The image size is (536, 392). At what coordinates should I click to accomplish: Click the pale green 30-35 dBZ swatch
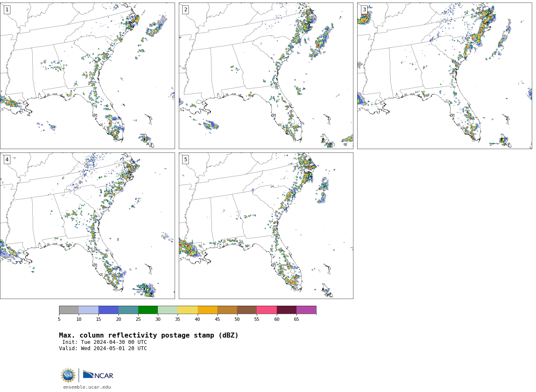pos(168,310)
